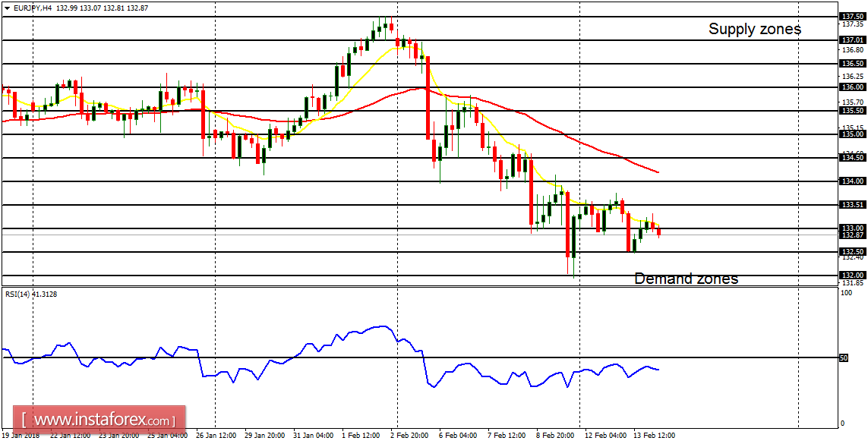Click the RSI 50 level label
868x444 pixels.
[x=844, y=357]
